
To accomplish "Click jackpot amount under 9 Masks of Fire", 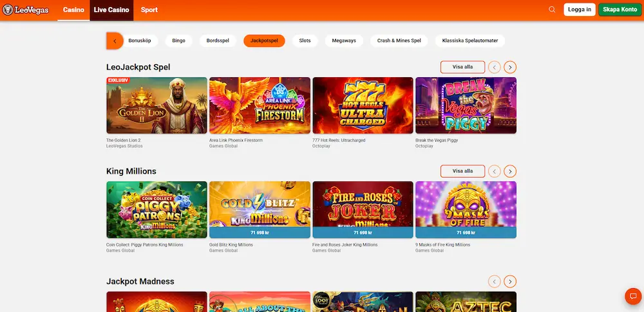I will (466, 233).
